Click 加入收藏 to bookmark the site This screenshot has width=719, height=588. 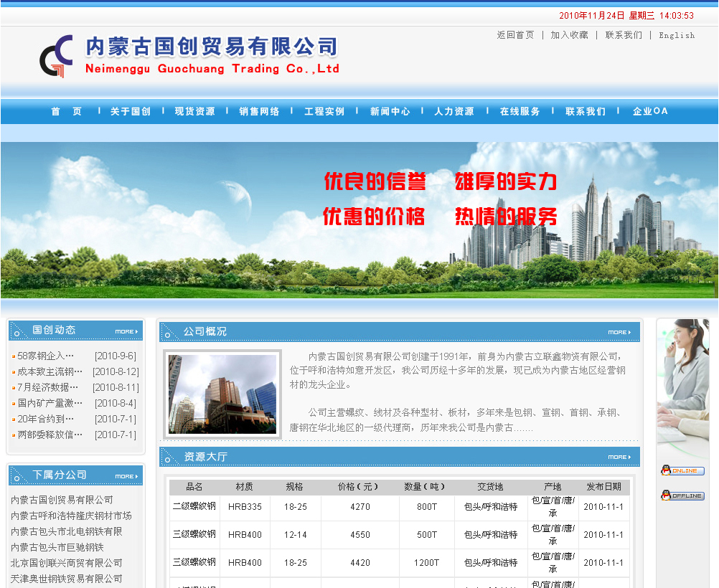[x=569, y=35]
